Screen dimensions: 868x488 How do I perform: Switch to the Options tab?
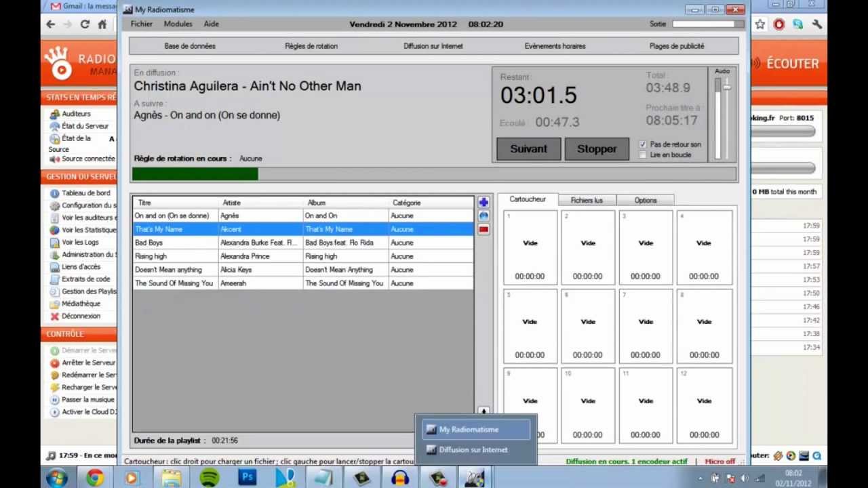pyautogui.click(x=646, y=200)
